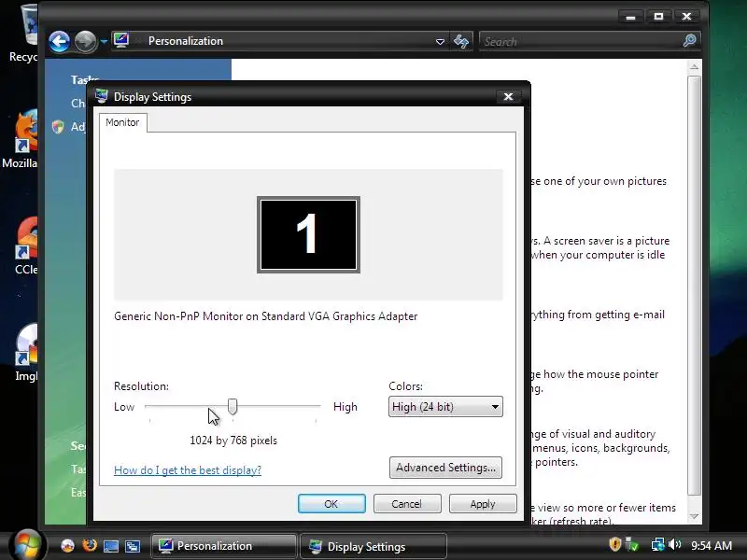Click the Show Desktop quick launch icon
The image size is (747, 560).
coord(111,546)
